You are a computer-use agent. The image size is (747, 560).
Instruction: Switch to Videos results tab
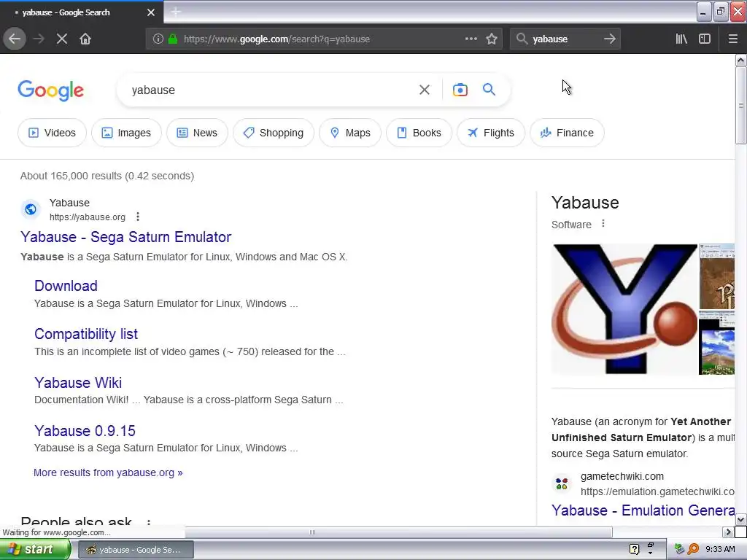click(x=52, y=133)
